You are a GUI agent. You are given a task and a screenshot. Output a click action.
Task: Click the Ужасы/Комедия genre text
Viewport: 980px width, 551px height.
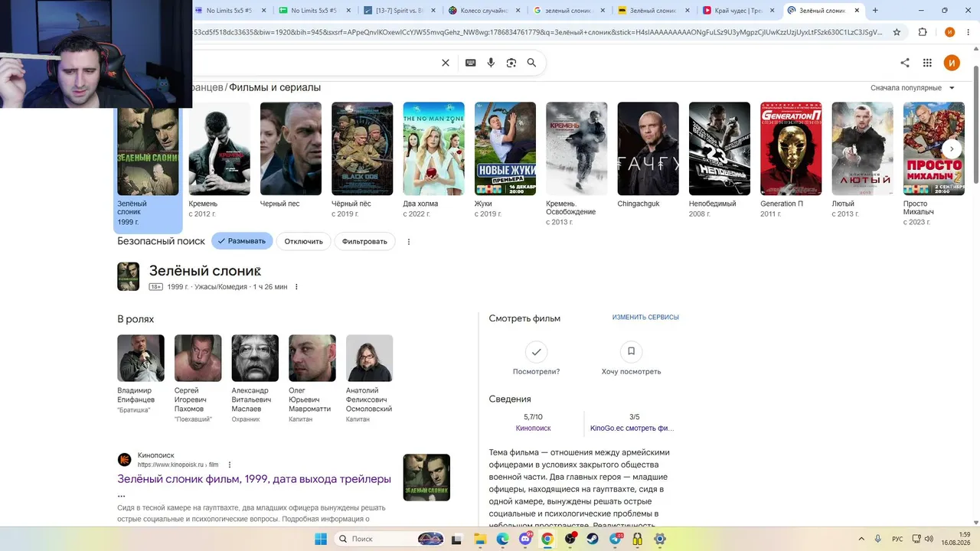coord(220,287)
